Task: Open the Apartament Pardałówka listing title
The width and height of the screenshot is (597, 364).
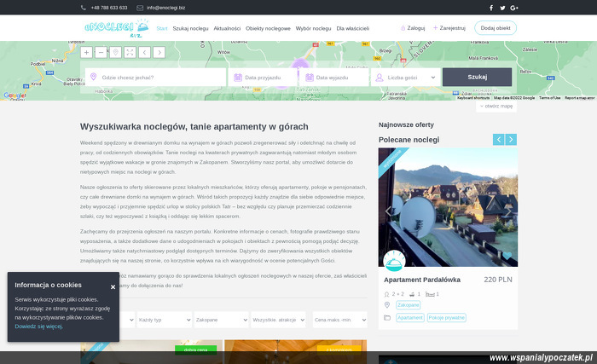Action: tap(422, 280)
